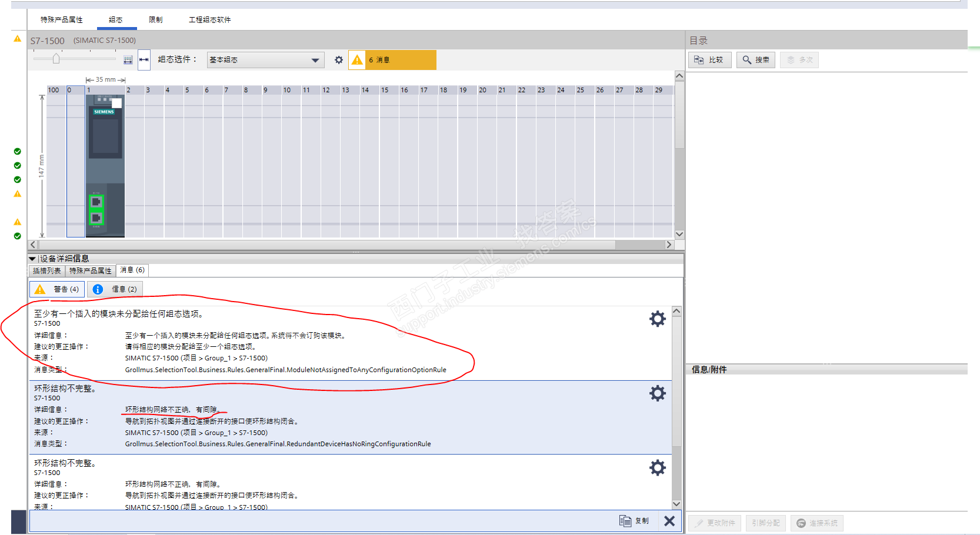Click the topmost green check status icon
Viewport: 980px width, 535px height.
[17, 151]
